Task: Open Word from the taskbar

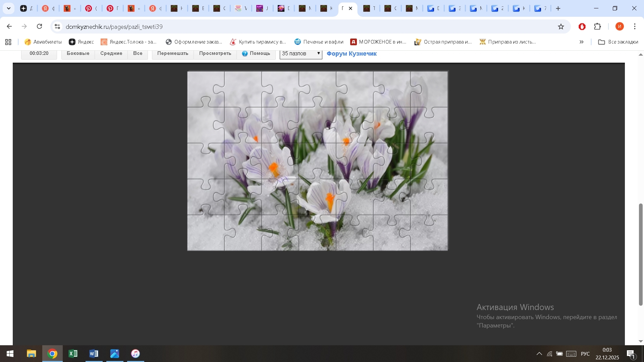Action: click(x=94, y=354)
